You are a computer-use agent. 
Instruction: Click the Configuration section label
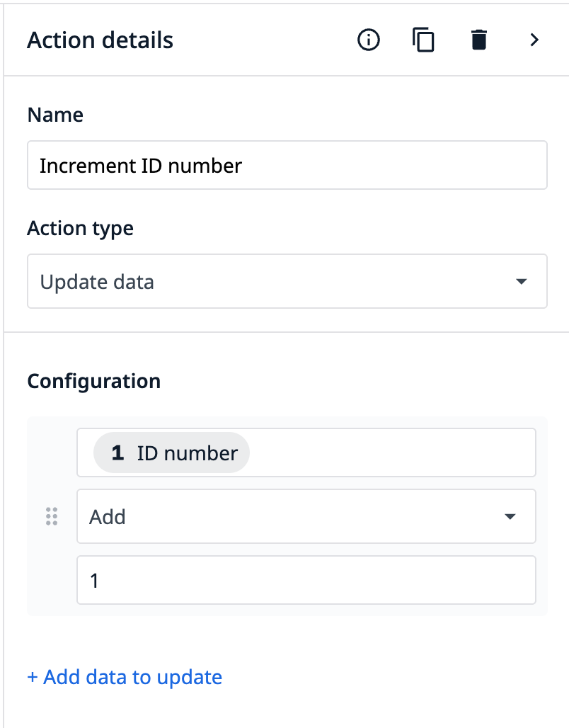[x=93, y=381]
